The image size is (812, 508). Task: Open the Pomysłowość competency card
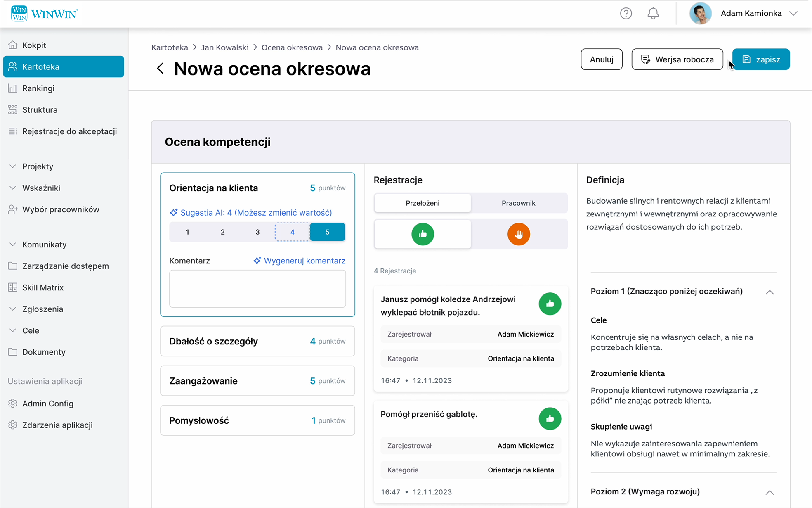[x=257, y=420]
